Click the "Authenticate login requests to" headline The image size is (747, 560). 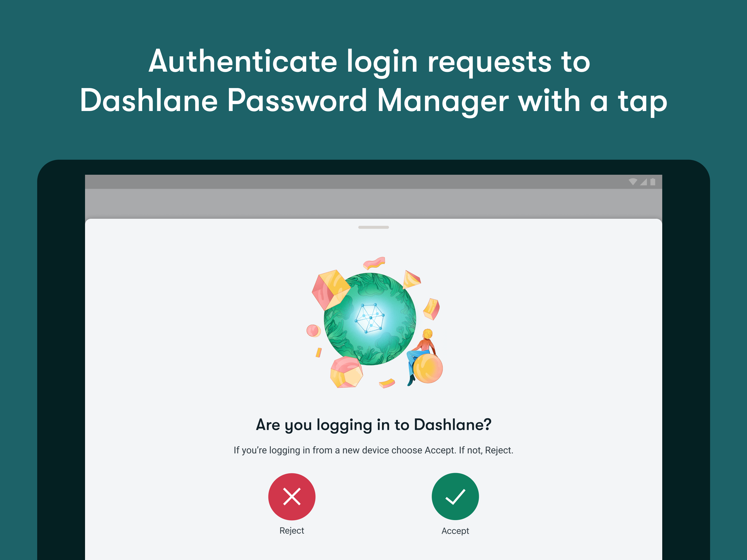click(x=369, y=61)
